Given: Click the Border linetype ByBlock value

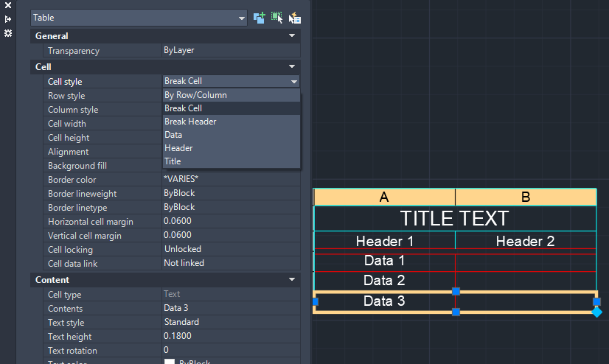Looking at the screenshot, I should tap(231, 207).
